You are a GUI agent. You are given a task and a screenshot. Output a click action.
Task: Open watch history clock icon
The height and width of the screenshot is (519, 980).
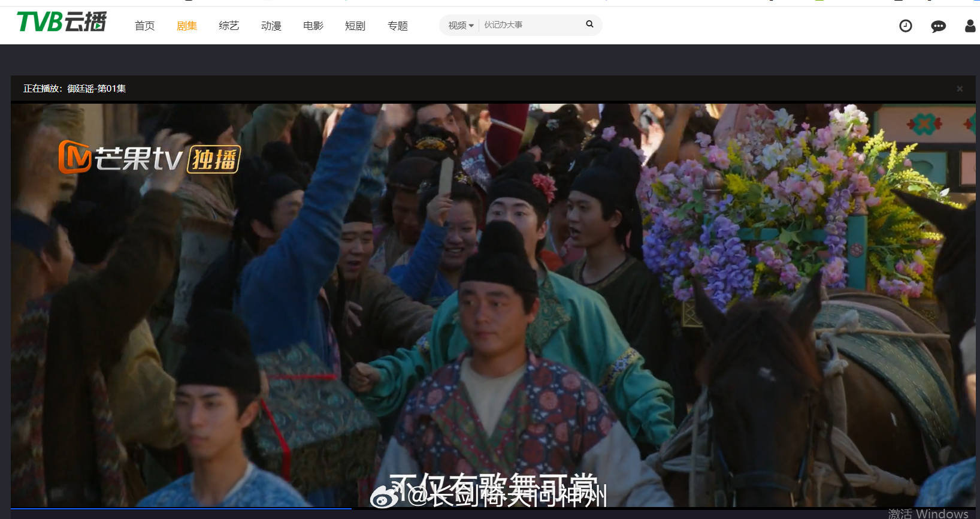906,26
